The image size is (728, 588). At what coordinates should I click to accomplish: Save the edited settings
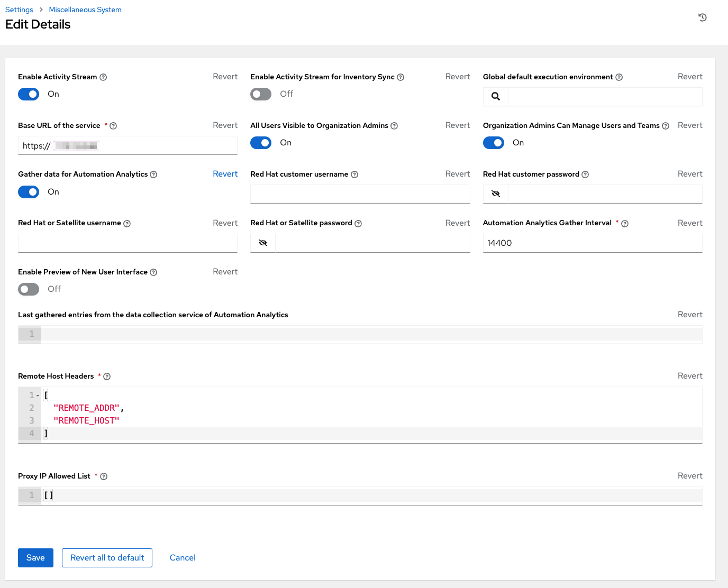click(35, 557)
